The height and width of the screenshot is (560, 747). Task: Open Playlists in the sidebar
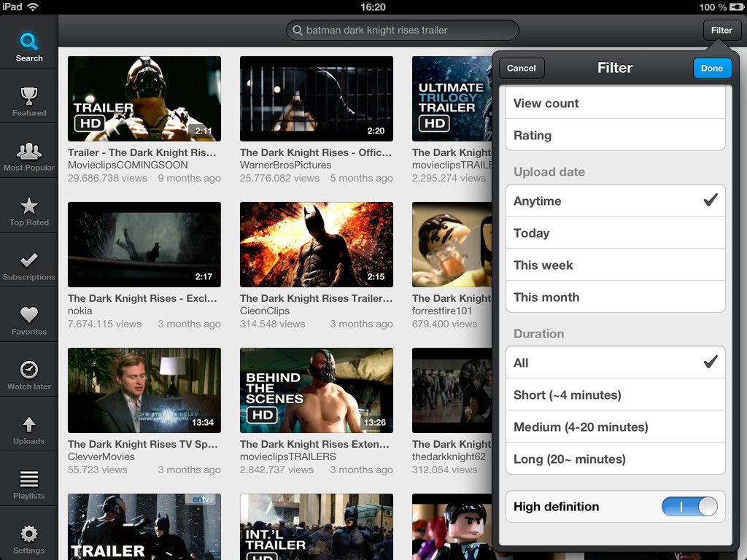click(x=29, y=484)
